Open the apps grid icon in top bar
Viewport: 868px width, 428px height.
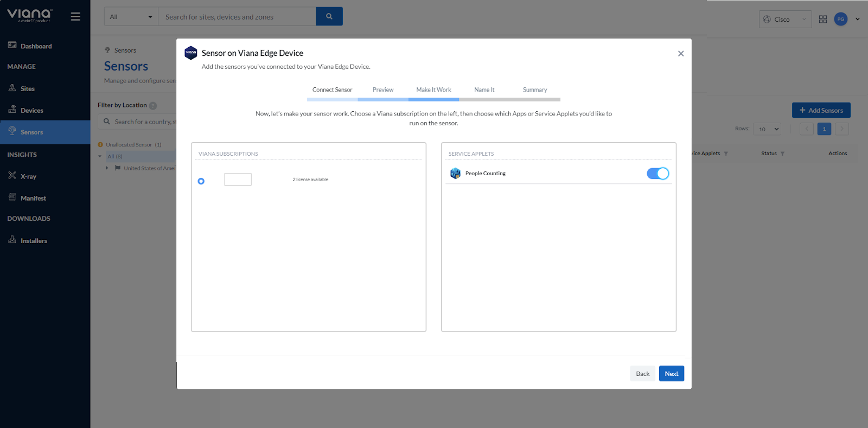822,20
